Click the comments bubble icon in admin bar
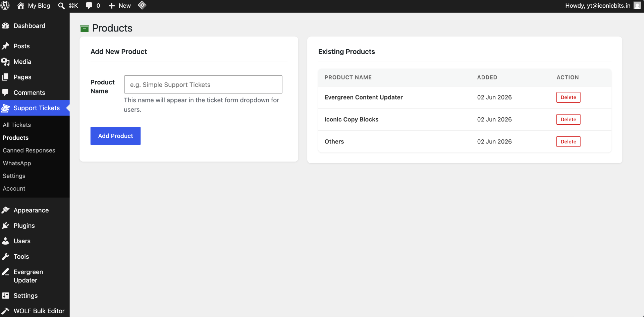Screen dimensions: 644x317 pyautogui.click(x=89, y=6)
